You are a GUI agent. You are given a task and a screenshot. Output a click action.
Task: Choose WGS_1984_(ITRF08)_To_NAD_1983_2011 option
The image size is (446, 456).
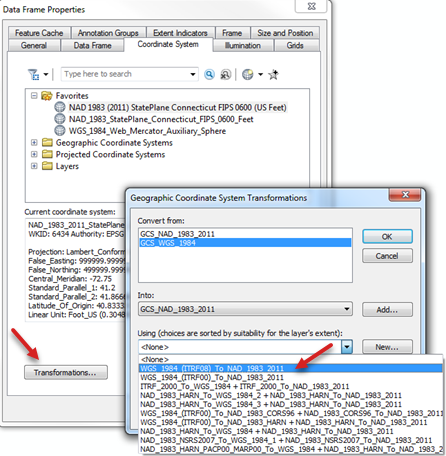coord(291,368)
